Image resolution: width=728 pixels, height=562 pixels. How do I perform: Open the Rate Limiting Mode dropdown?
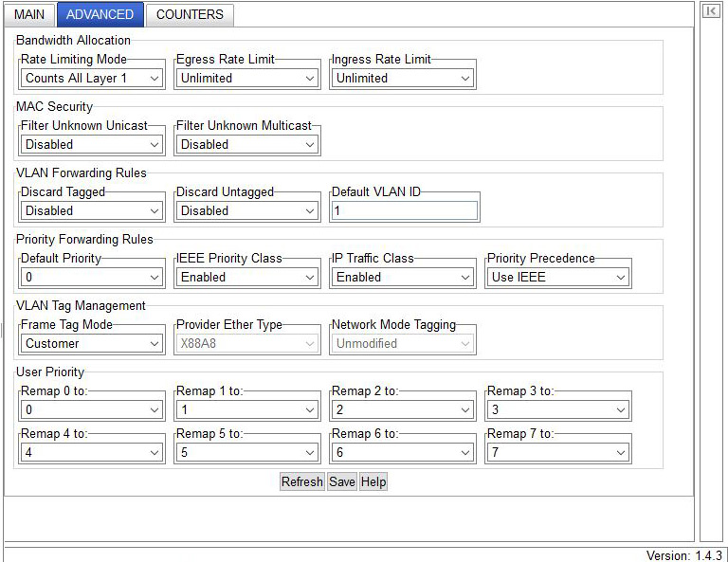click(x=93, y=79)
